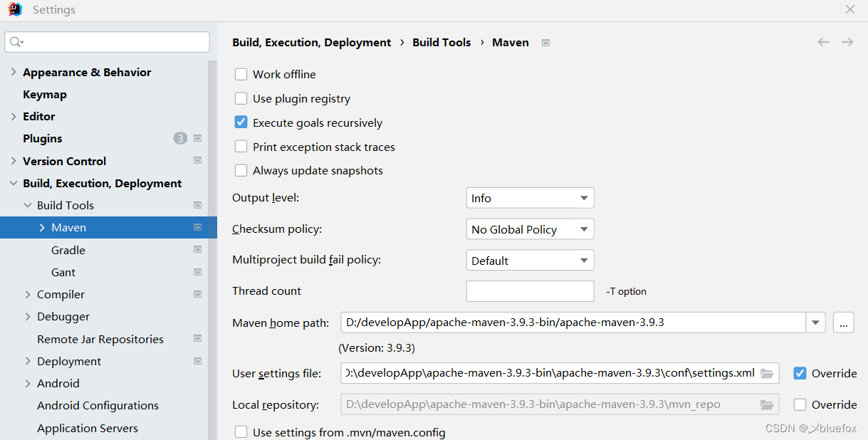Screen dimensions: 868x440
Task: Expand Appearance & Behavior tree node
Action: coord(14,72)
